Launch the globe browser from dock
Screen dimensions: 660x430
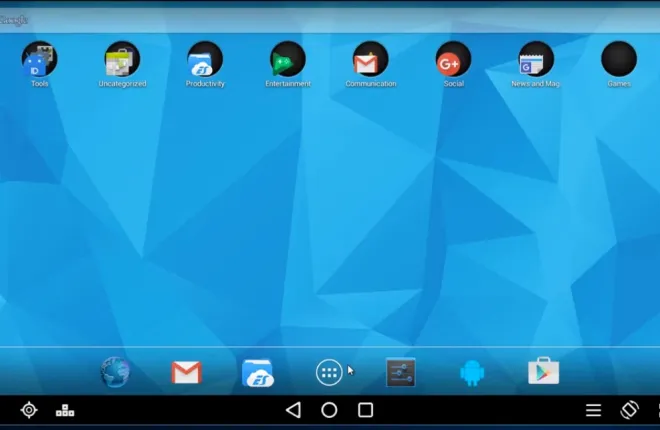pos(115,372)
